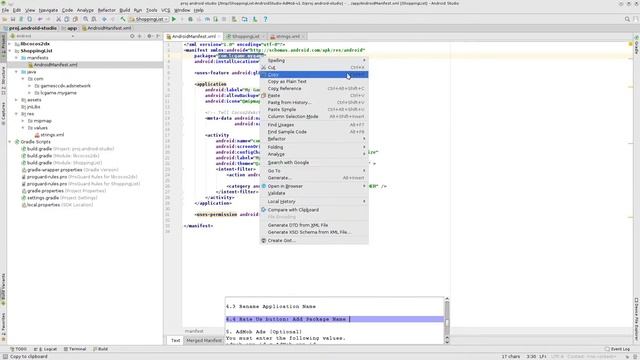
Task: Choose Cut in the context menu
Action: (314, 67)
